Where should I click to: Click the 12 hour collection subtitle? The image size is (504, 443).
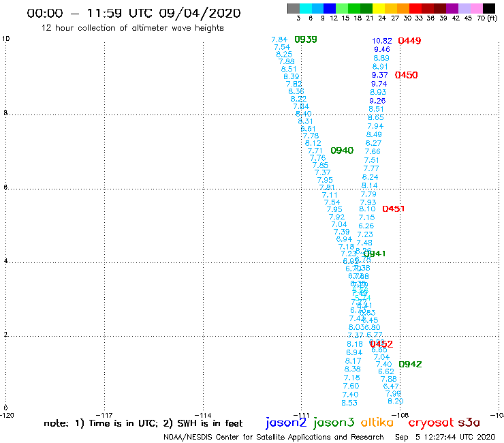(132, 28)
